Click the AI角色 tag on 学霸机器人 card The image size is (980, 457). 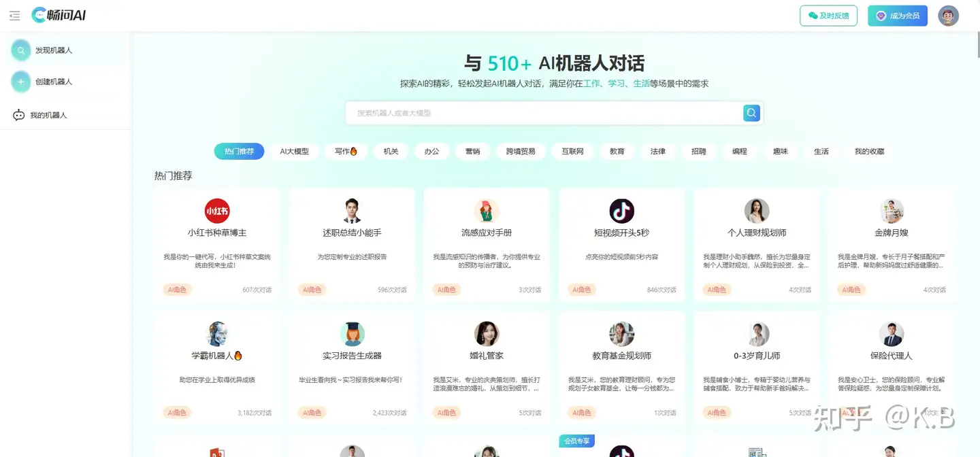coord(177,413)
